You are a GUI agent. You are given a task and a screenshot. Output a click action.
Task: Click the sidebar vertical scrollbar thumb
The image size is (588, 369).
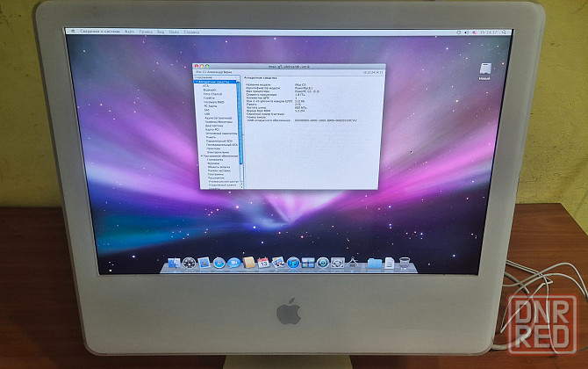(240, 122)
